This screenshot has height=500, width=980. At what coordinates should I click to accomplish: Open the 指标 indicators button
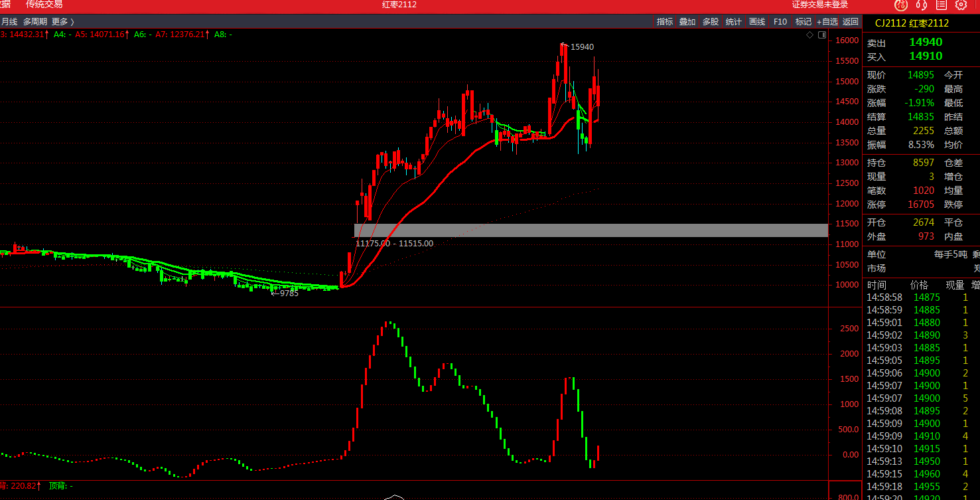click(665, 21)
